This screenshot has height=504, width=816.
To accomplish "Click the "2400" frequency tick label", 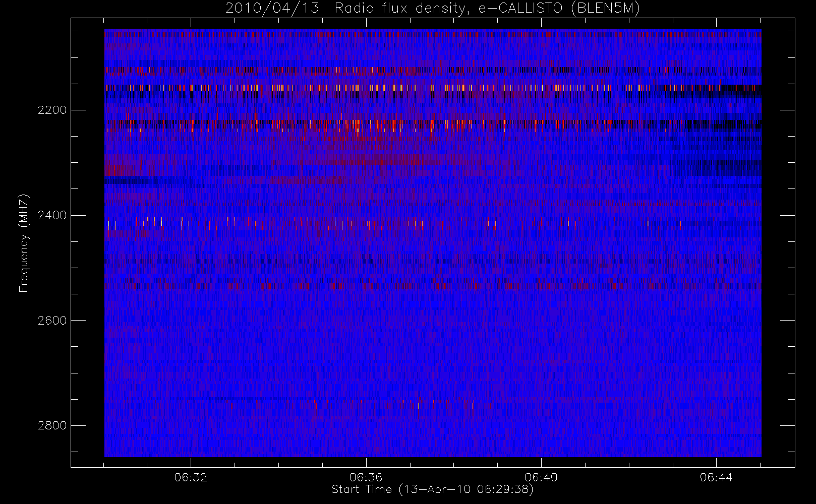I will coord(52,215).
